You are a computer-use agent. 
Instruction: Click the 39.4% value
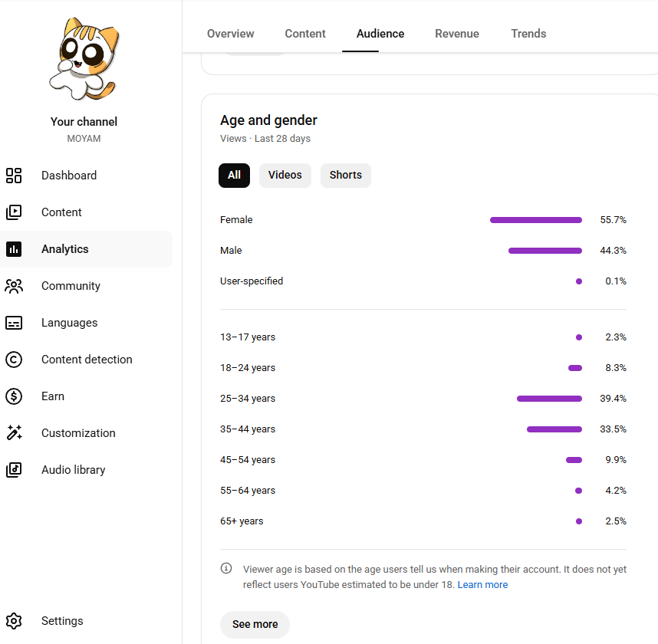click(613, 399)
